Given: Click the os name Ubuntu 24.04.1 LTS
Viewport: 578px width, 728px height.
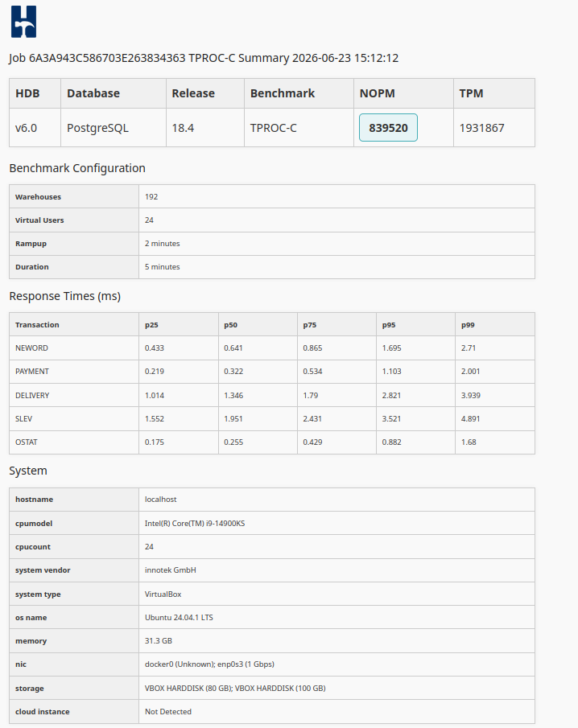Looking at the screenshot, I should pyautogui.click(x=179, y=618).
